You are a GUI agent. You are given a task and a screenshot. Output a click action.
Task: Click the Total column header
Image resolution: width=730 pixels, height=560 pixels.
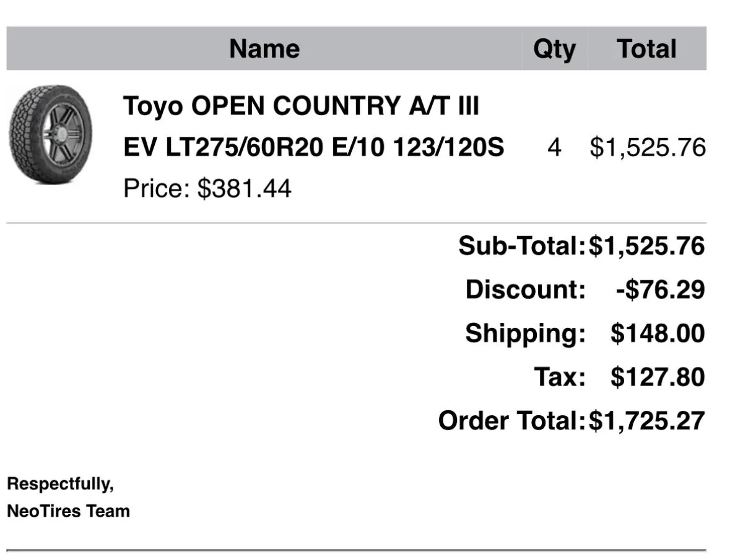pos(646,49)
